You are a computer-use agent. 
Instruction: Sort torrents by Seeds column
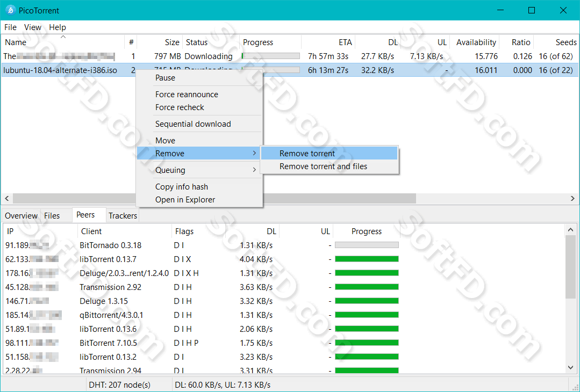point(556,42)
